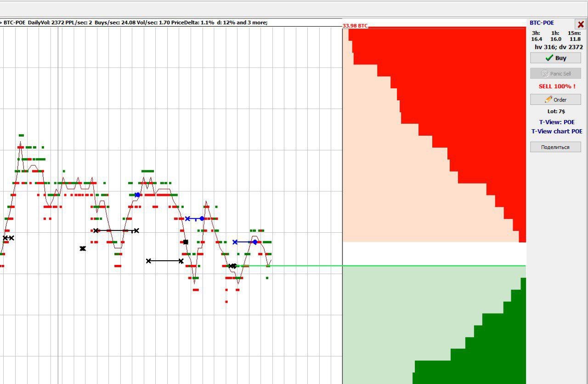Open the T-View chart POE link
The image size is (588, 384).
coord(557,132)
